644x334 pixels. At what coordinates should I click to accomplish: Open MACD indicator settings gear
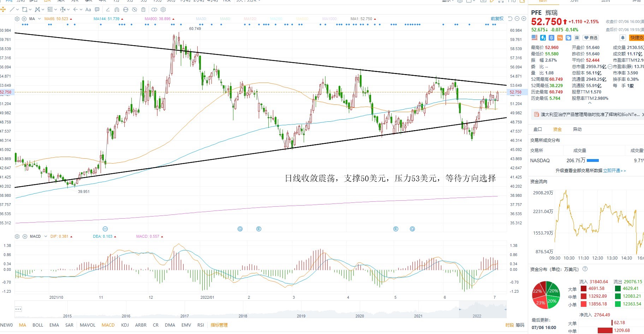17,236
